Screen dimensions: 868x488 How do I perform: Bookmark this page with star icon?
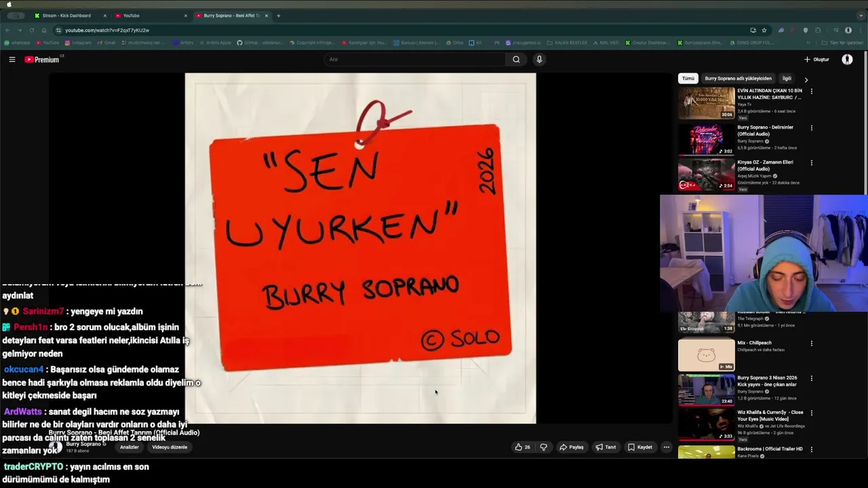coord(764,30)
